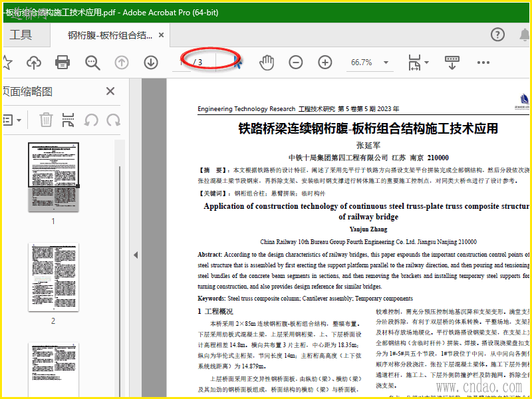Open the find text magnifier icon
The image size is (532, 399).
92,63
